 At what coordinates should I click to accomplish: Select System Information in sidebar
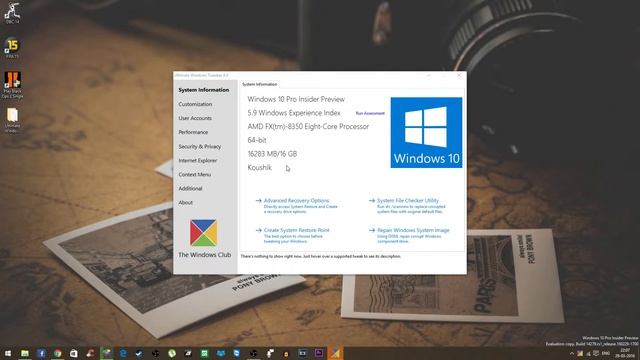point(204,90)
